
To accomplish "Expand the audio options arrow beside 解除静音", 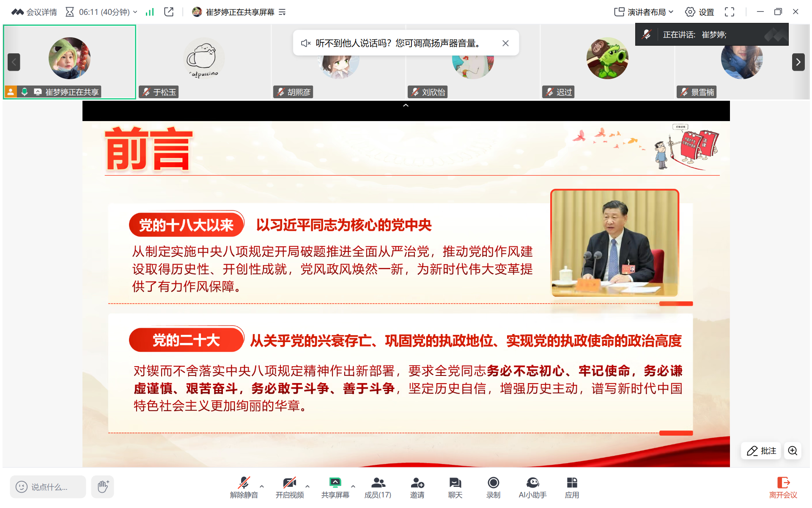I will tap(262, 486).
